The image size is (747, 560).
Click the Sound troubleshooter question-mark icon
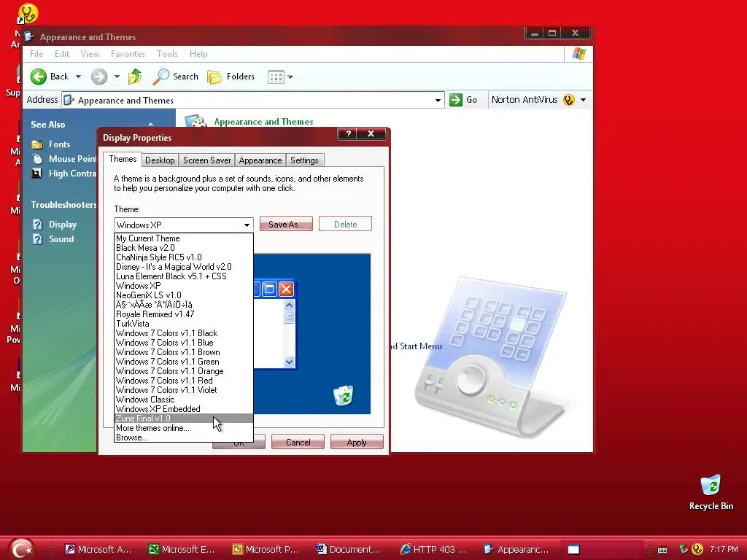tap(37, 239)
